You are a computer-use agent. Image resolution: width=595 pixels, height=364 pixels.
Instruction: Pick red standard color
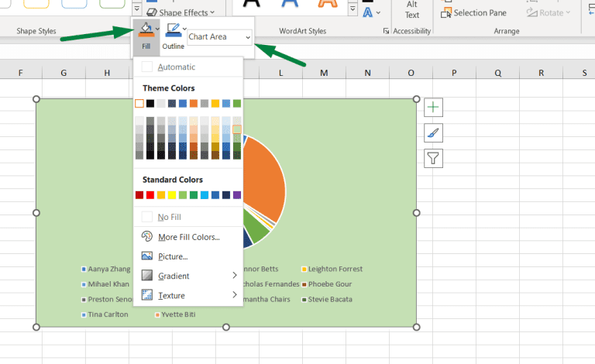[150, 195]
